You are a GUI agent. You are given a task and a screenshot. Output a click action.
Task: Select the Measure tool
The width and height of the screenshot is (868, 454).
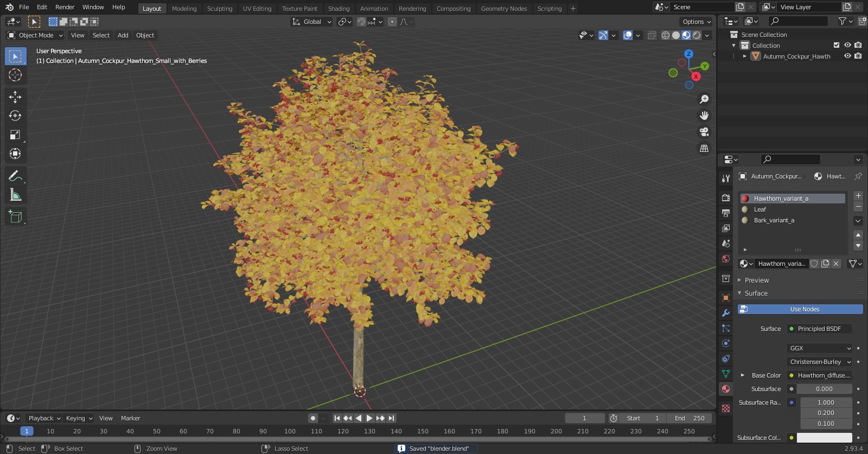click(15, 195)
